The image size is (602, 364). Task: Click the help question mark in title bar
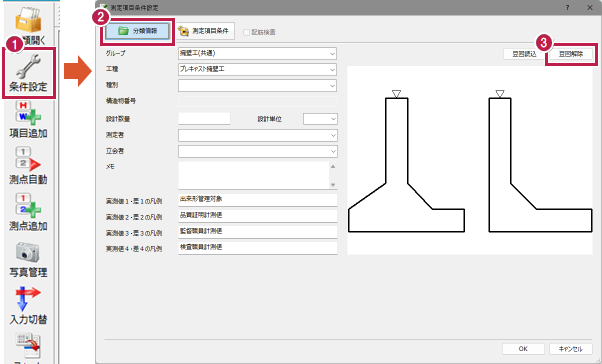pos(567,8)
